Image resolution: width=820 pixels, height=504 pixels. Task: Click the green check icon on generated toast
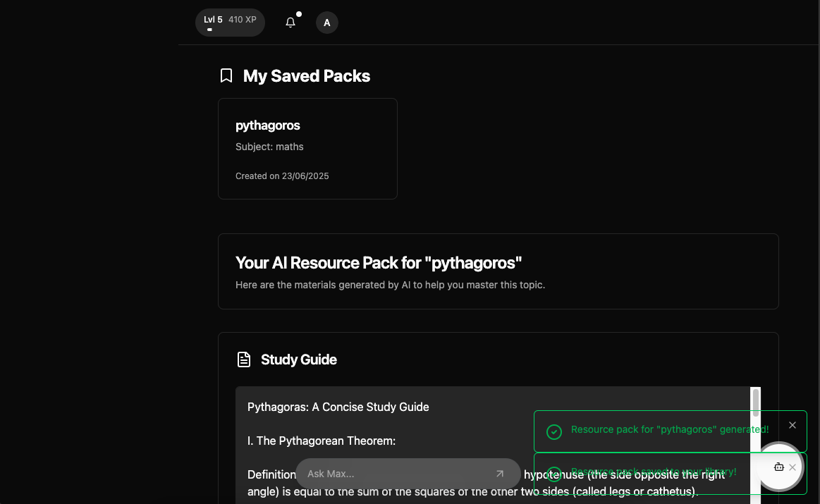[x=554, y=432]
